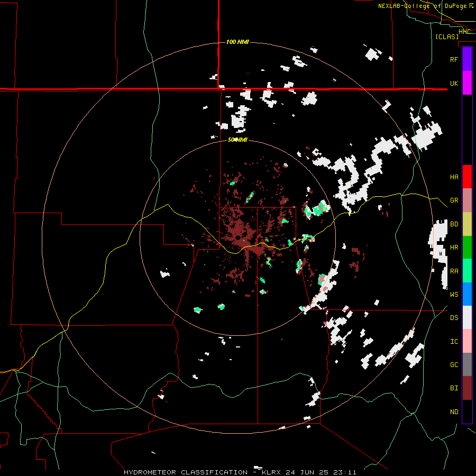
Task: Click the HYDROMETEOR CLASSIFICATION title text
Action: coord(186,472)
